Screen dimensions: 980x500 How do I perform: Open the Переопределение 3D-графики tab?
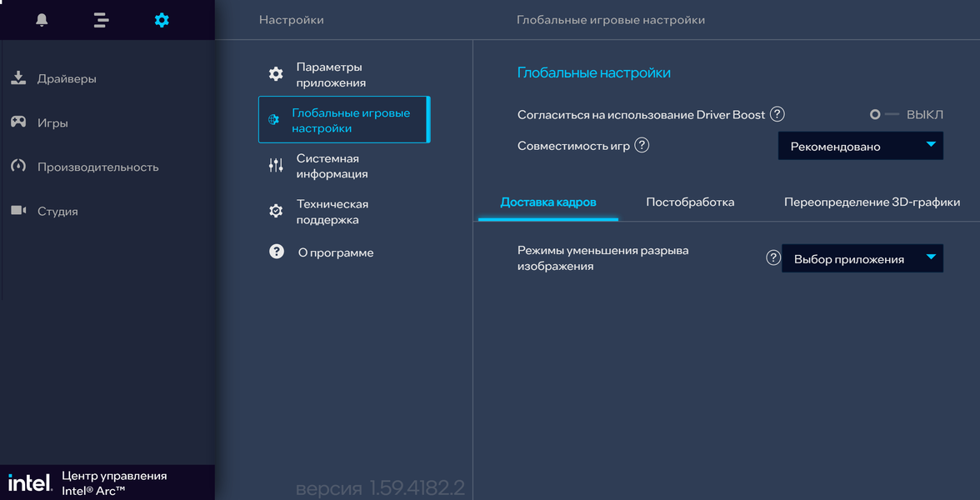(872, 202)
